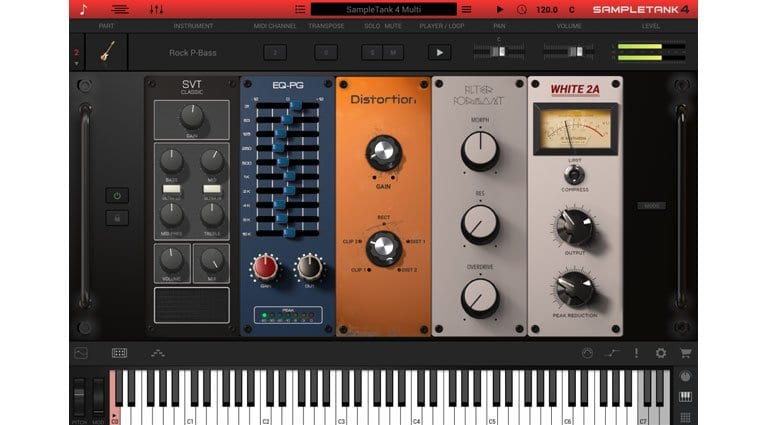
Task: Click the Distortion mode selector knob
Action: [384, 248]
